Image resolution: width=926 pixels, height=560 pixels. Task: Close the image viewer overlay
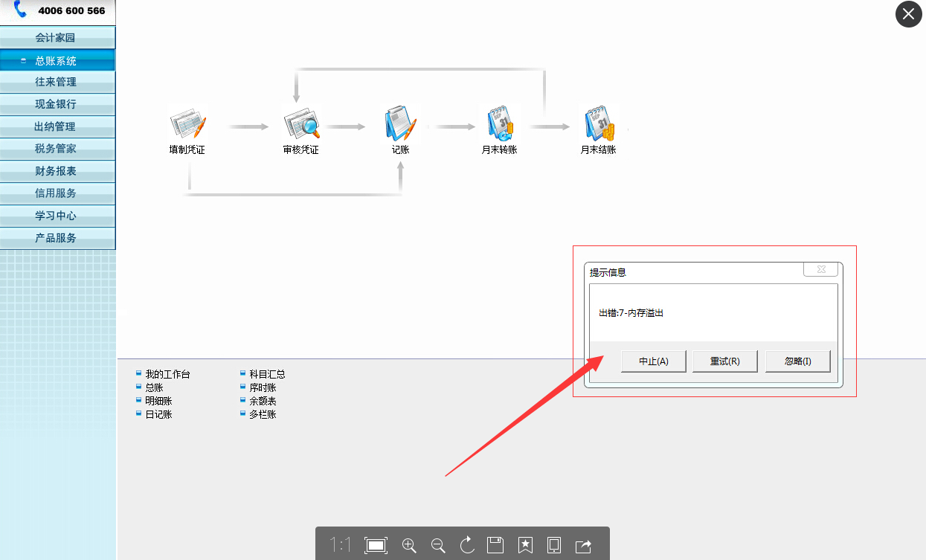coord(908,14)
